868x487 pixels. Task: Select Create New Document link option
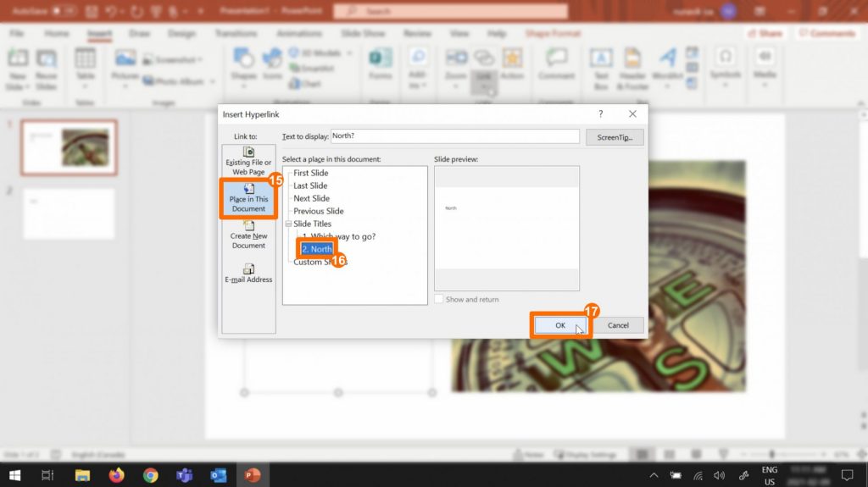coord(248,235)
